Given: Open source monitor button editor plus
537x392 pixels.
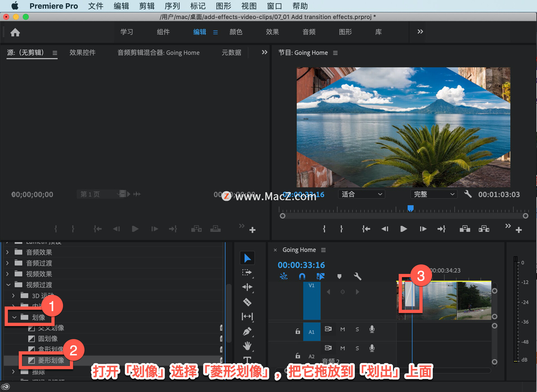Looking at the screenshot, I should [253, 230].
